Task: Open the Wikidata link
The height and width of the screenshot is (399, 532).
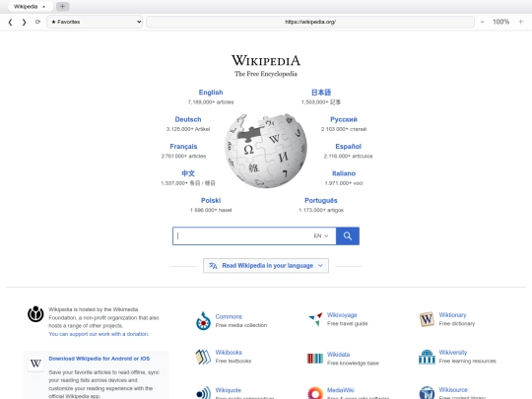Action: [338, 355]
